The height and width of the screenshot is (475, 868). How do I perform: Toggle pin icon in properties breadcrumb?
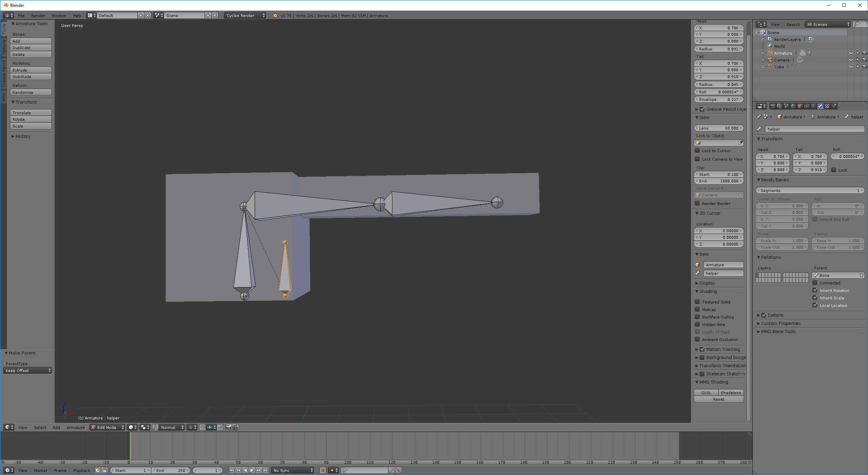pyautogui.click(x=759, y=117)
